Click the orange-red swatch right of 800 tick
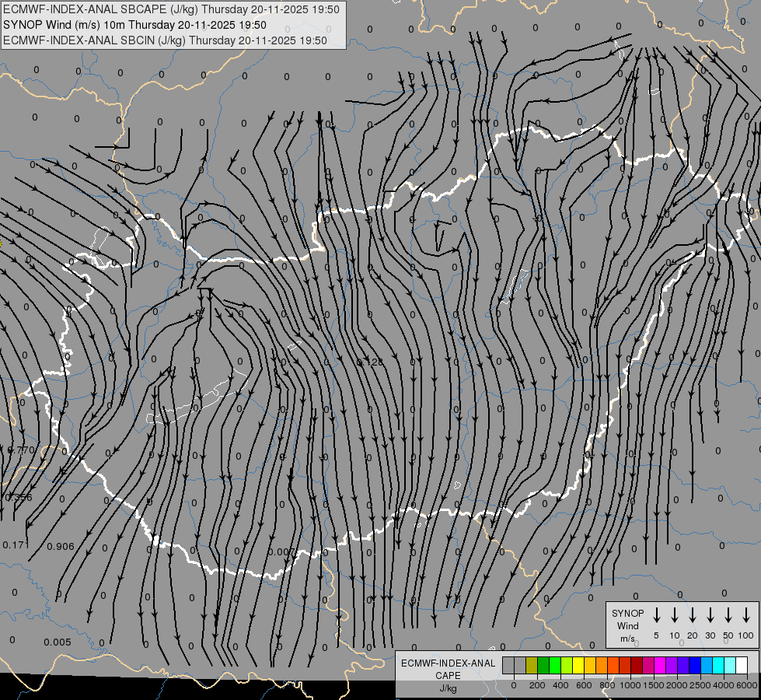This screenshot has height=700, width=761. pyautogui.click(x=613, y=665)
